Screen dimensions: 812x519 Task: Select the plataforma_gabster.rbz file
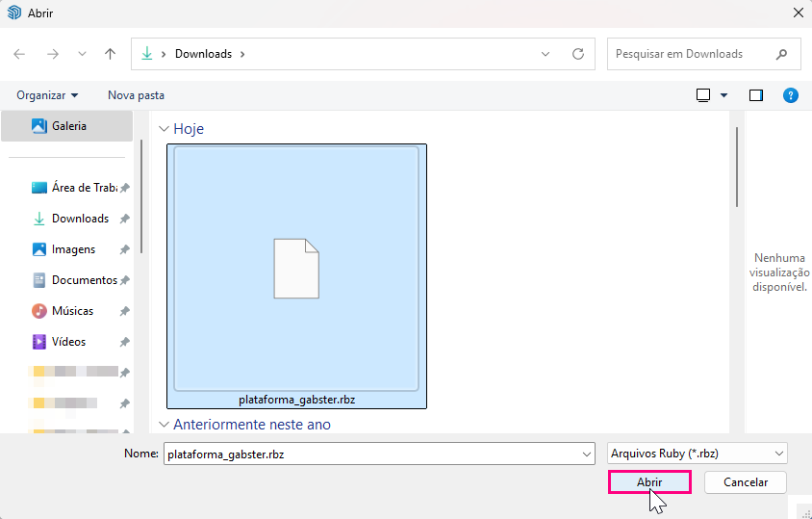pos(296,276)
